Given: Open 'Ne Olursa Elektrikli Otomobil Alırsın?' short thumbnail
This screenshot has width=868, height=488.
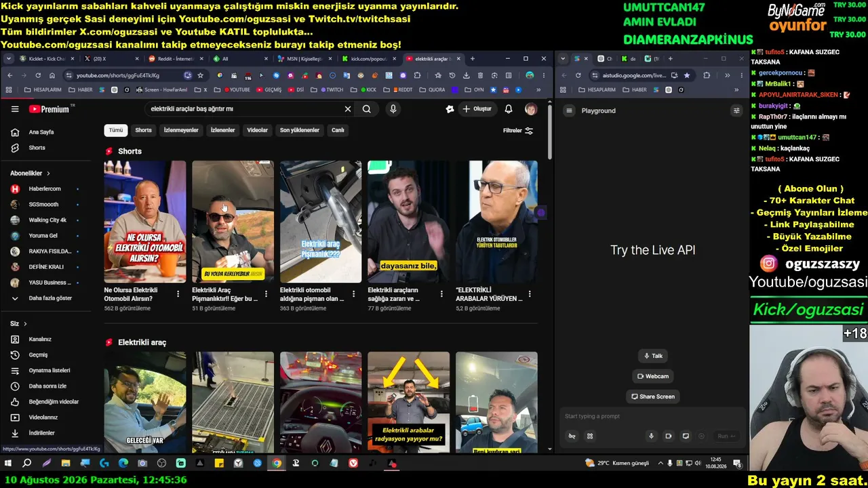Looking at the screenshot, I should click(x=145, y=222).
